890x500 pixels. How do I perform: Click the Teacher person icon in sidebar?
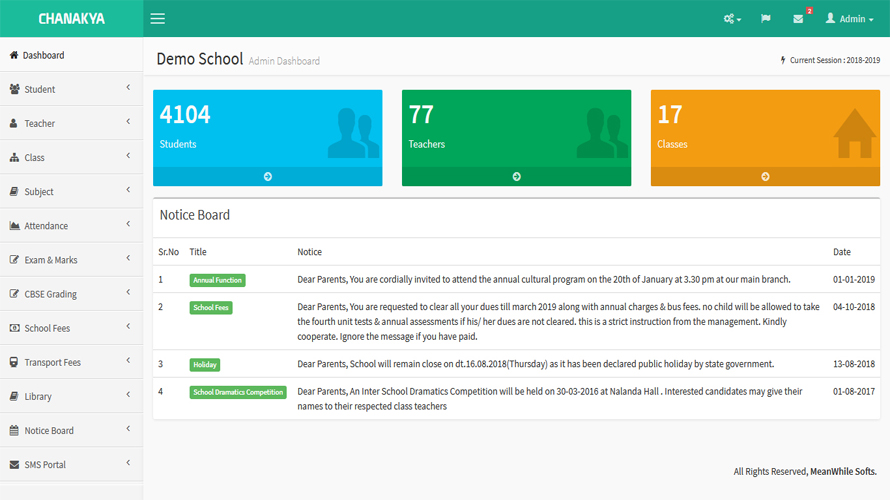[14, 123]
